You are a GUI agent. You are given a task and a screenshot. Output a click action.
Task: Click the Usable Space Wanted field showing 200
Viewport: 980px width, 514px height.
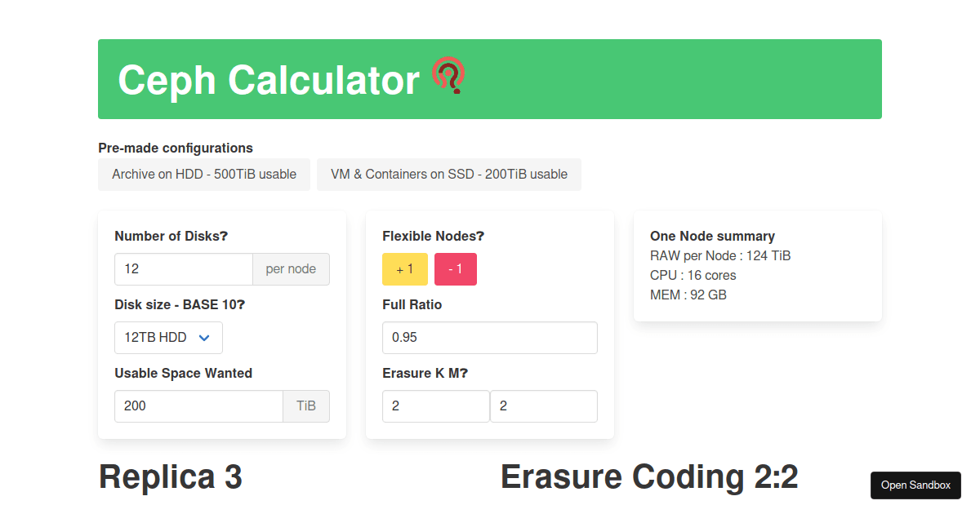198,405
